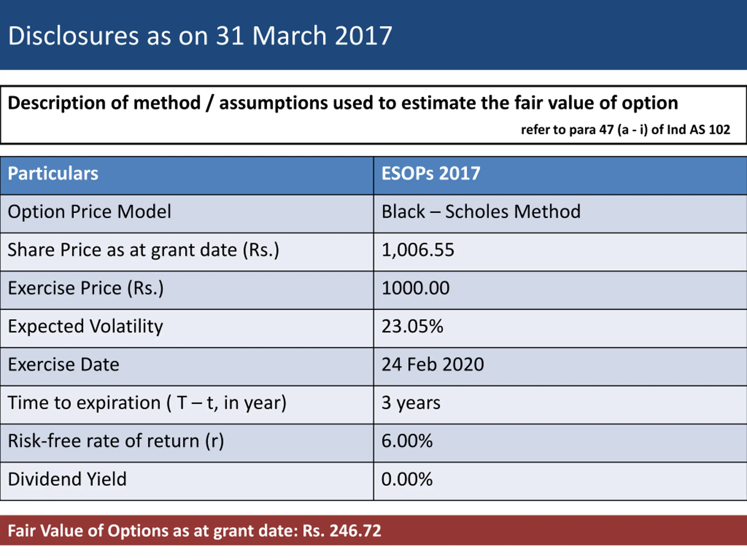This screenshot has height=560, width=747.
Task: Click the exercise price value 1000.00
Action: 416,288
